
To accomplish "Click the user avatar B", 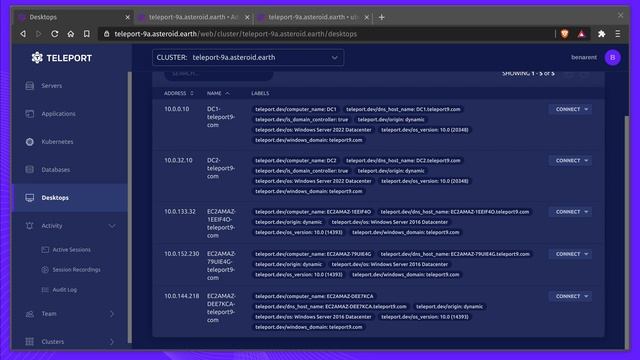I will 613,58.
